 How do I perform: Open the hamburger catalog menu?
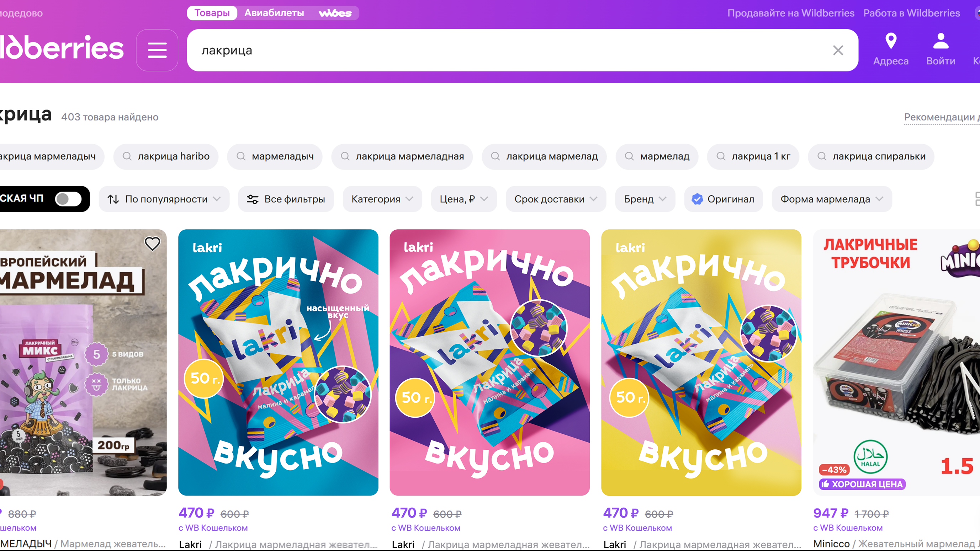[157, 50]
